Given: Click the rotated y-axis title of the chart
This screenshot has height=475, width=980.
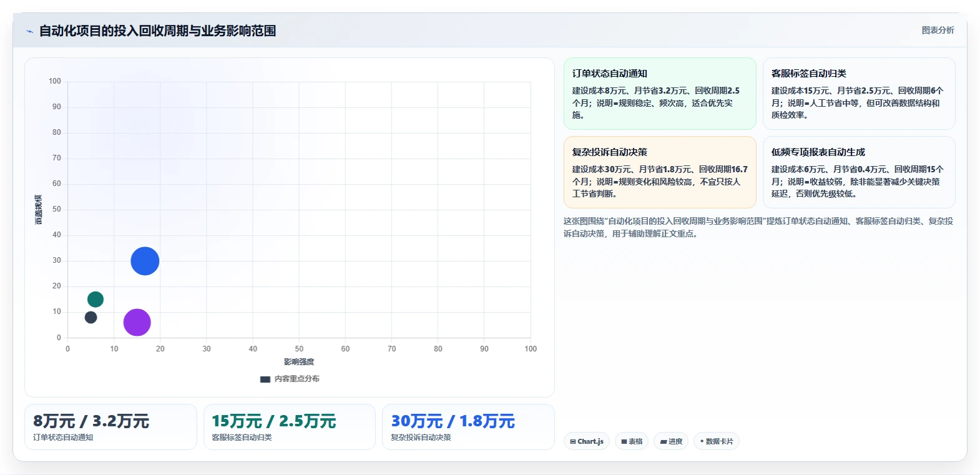Looking at the screenshot, I should (39, 210).
